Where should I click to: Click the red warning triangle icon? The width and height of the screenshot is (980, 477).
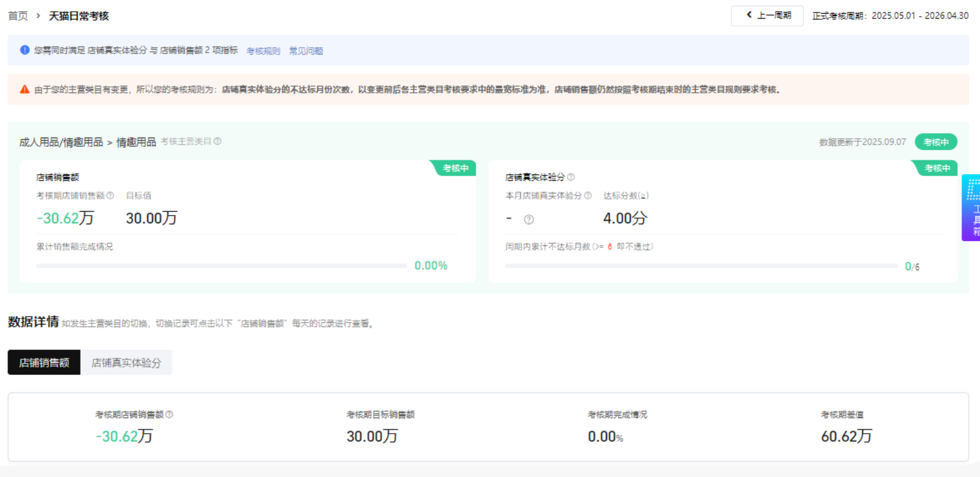25,89
